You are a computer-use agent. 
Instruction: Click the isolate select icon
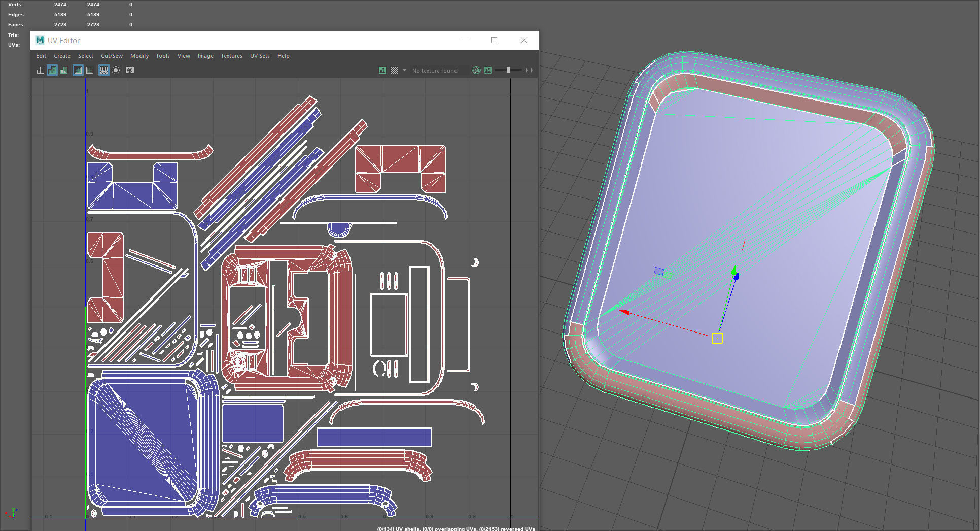pyautogui.click(x=116, y=70)
